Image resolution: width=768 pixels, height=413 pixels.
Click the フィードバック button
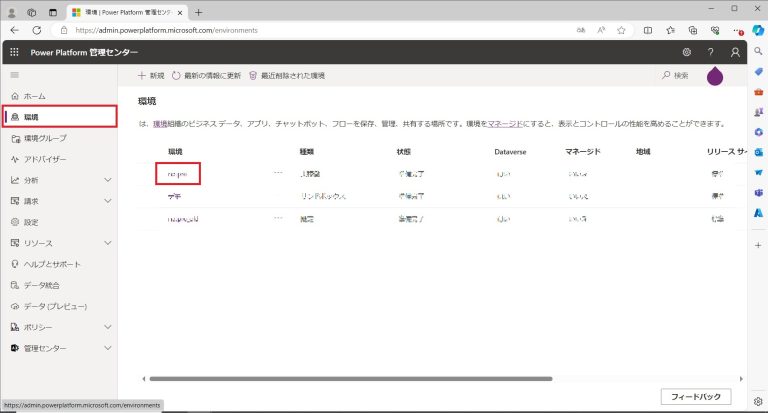click(695, 396)
